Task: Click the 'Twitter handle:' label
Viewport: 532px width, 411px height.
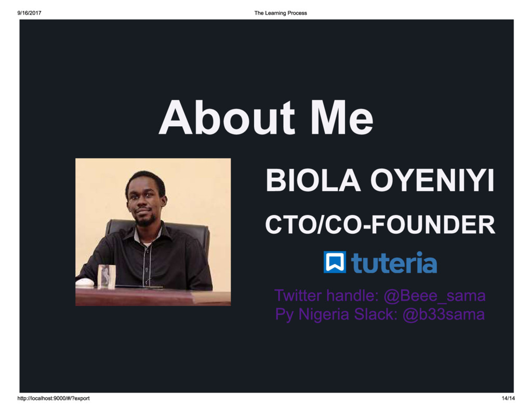Action: click(326, 296)
